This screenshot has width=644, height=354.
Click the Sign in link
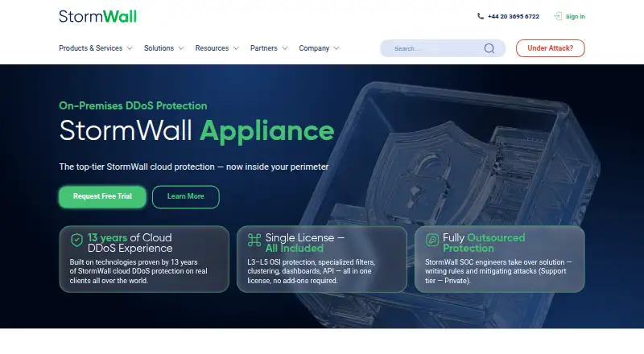575,16
